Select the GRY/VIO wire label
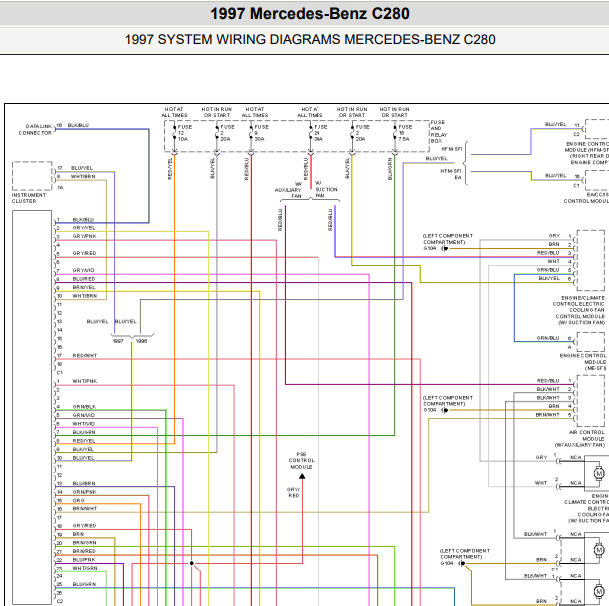Viewport: 609px width, 606px height. point(84,270)
